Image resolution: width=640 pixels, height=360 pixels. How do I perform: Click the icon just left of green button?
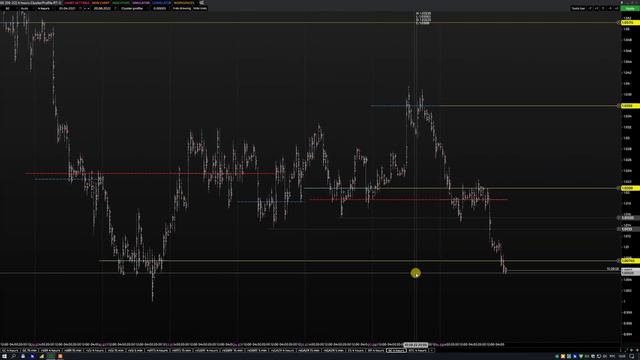point(616,8)
